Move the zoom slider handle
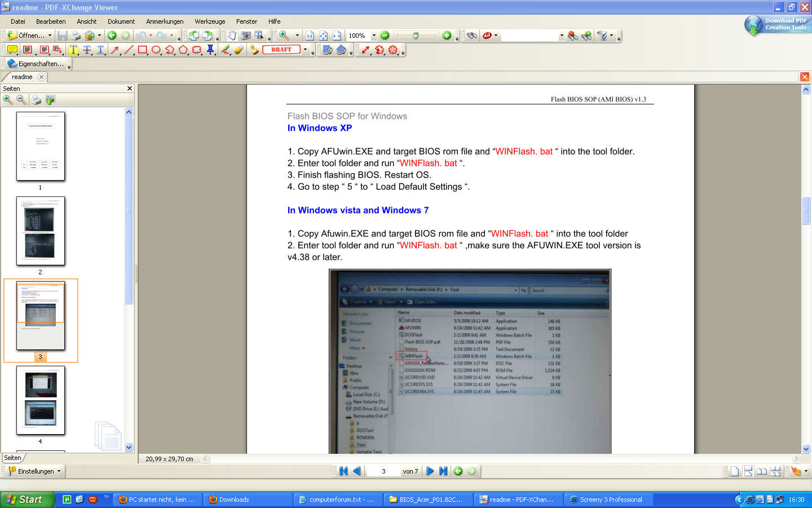 pyautogui.click(x=416, y=36)
